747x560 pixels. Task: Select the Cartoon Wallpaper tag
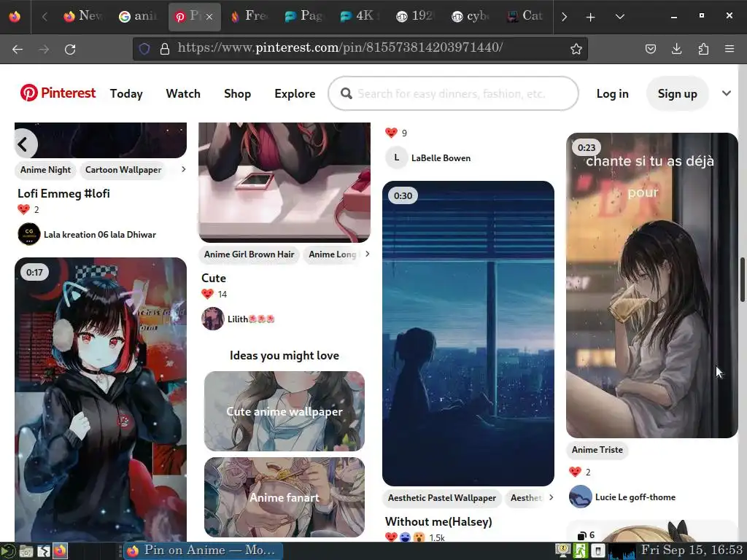123,169
